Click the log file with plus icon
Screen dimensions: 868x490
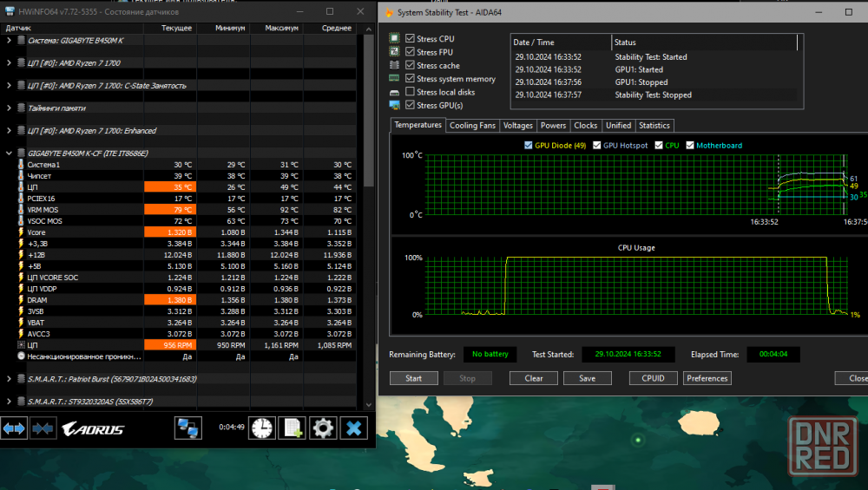tap(293, 428)
